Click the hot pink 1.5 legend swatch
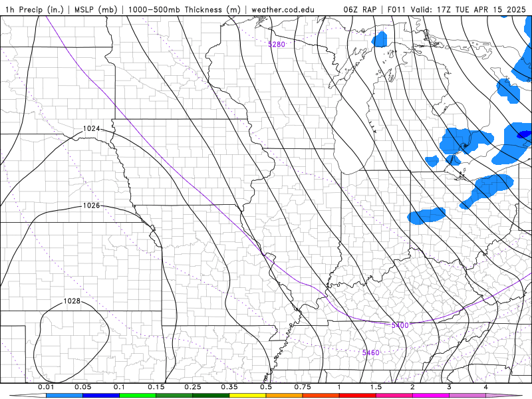 (x=394, y=396)
